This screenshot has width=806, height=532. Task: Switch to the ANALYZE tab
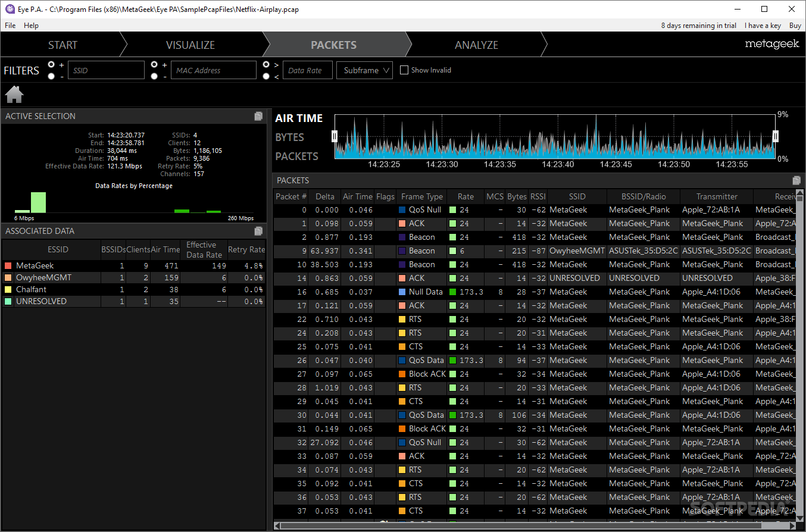(x=476, y=45)
